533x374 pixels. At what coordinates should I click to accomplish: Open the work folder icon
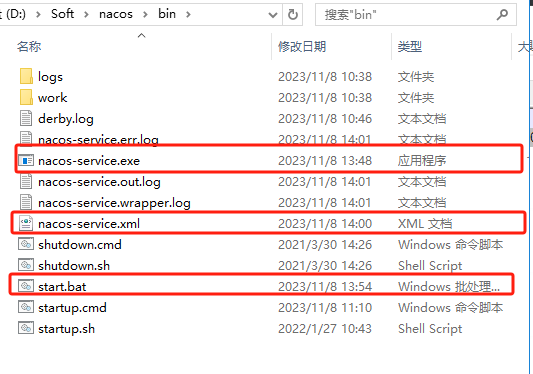click(x=26, y=97)
